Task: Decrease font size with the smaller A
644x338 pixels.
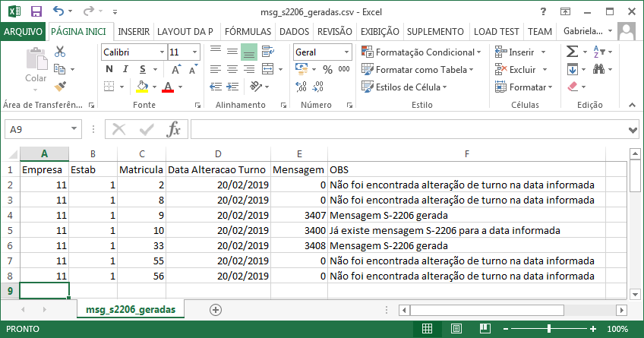Action: coord(193,69)
